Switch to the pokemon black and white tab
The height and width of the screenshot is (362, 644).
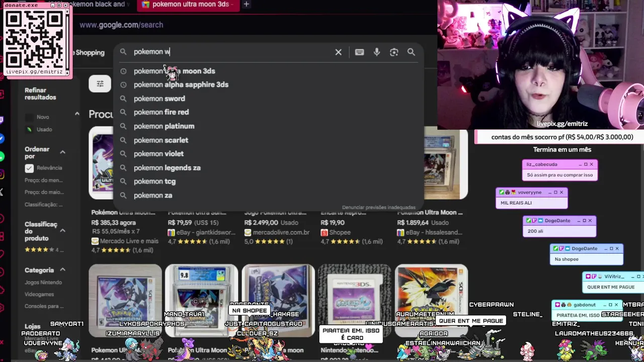(x=100, y=4)
